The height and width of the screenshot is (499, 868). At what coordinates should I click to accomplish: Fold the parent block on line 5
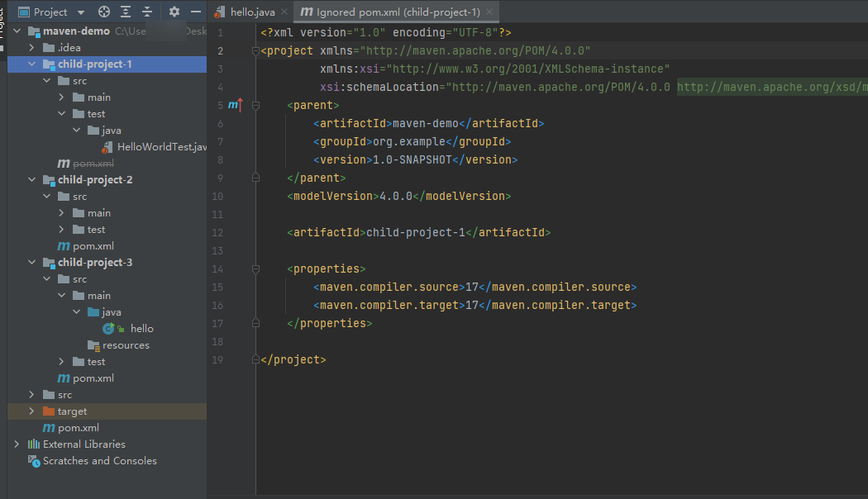coord(255,105)
